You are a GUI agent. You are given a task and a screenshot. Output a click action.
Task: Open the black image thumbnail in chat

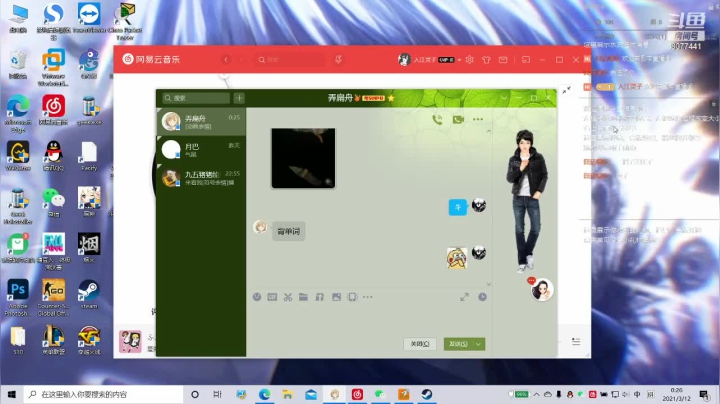304,158
